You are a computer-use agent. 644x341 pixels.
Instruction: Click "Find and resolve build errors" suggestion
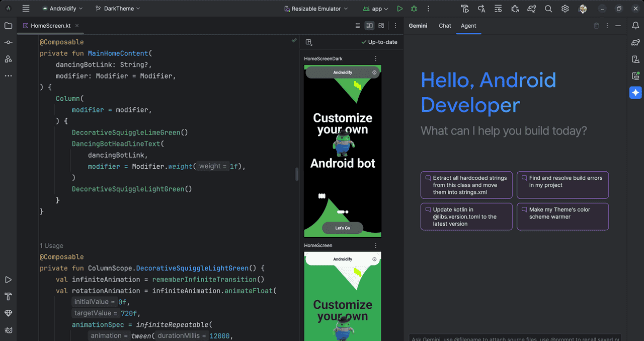click(x=562, y=184)
